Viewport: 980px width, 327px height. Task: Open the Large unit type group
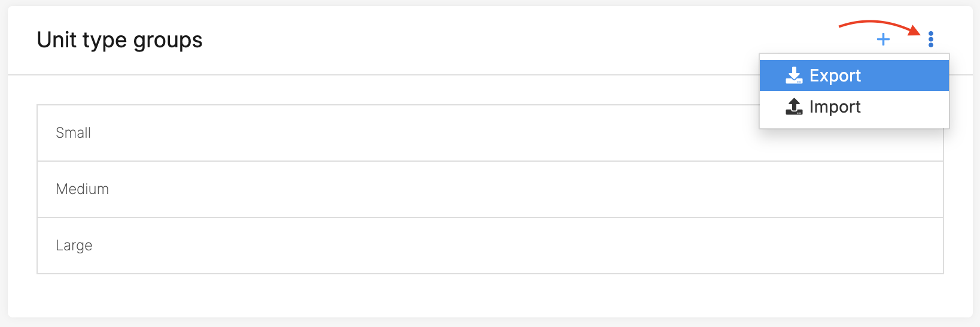pos(490,246)
